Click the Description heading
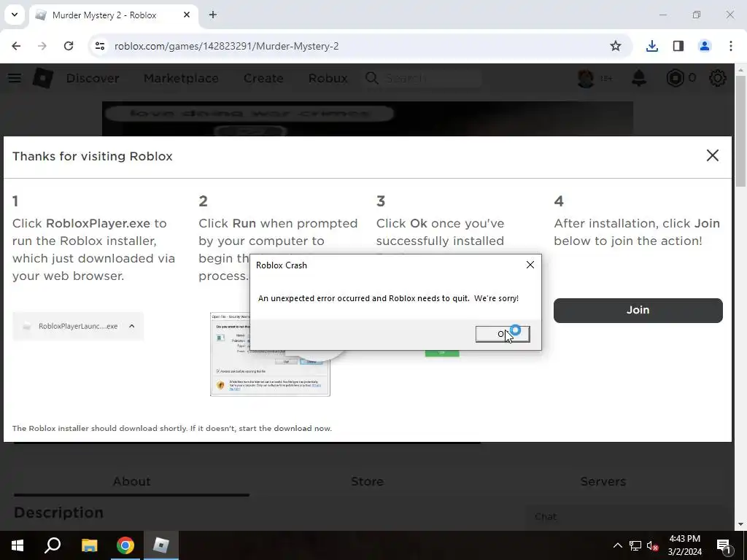The height and width of the screenshot is (560, 747). 58,513
